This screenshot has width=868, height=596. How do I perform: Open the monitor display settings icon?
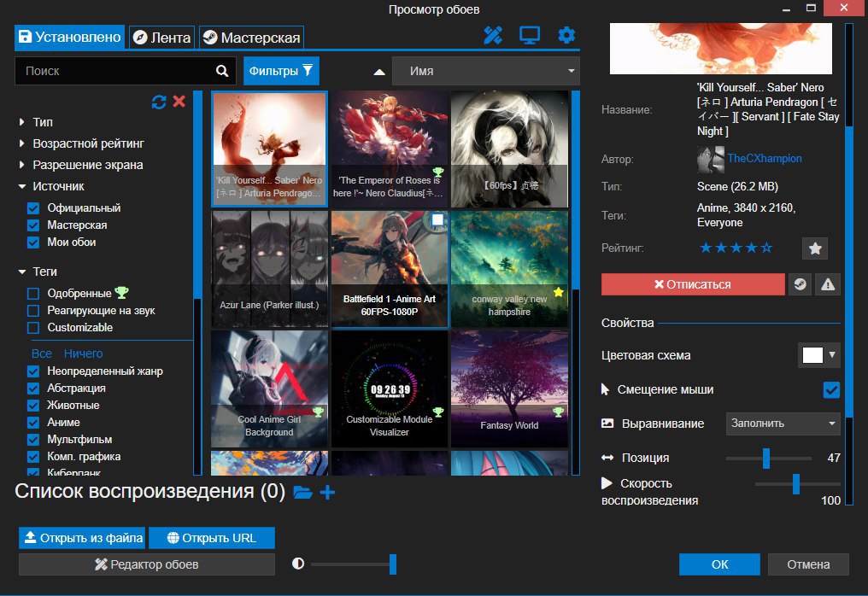(529, 35)
